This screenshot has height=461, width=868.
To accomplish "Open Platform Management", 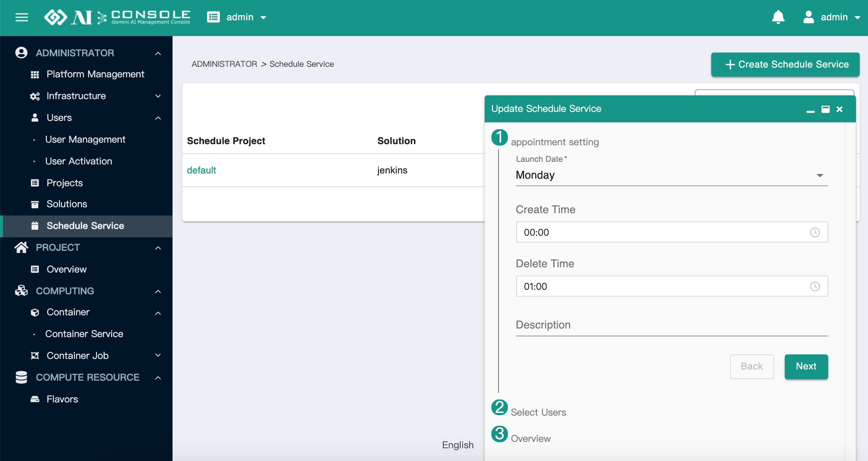I will pyautogui.click(x=95, y=74).
